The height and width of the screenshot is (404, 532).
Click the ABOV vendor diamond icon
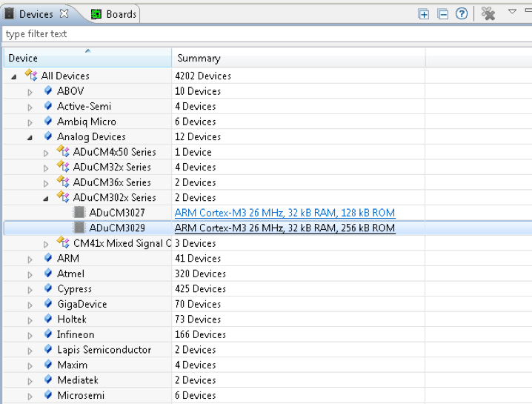48,90
